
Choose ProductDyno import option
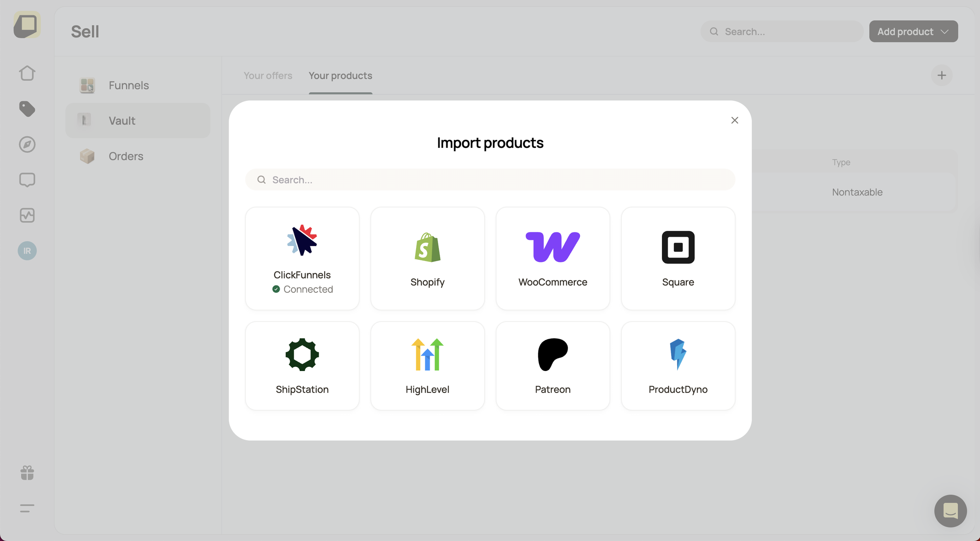678,366
